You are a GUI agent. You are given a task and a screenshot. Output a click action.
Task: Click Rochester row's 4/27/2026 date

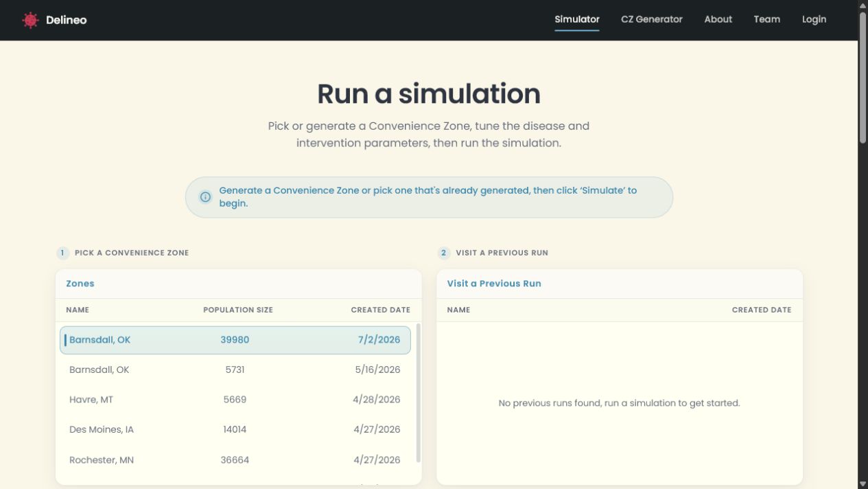[x=377, y=460]
